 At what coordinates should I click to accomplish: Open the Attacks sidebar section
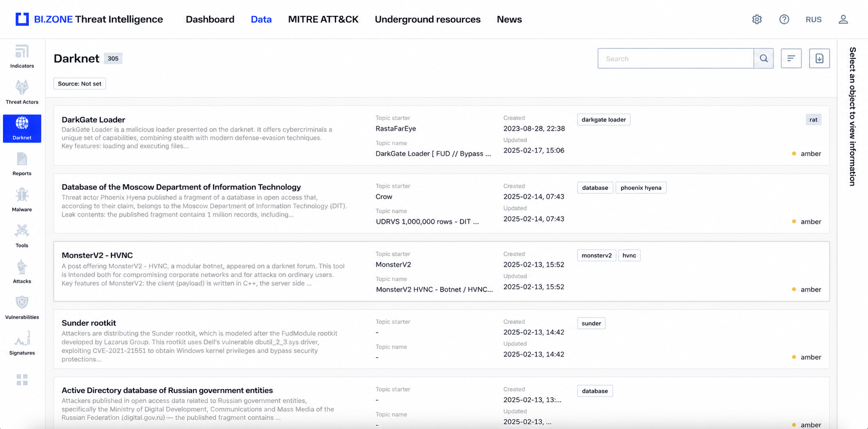22,272
